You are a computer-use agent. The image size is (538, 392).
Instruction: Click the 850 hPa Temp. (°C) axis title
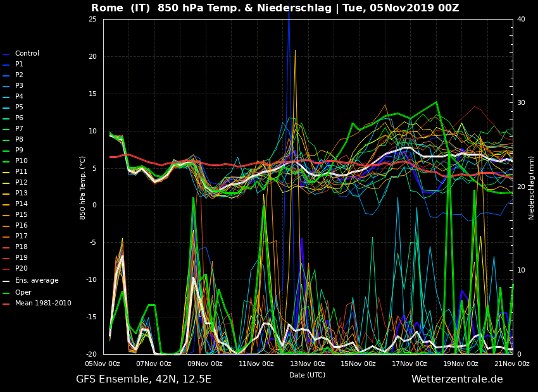[x=82, y=188]
